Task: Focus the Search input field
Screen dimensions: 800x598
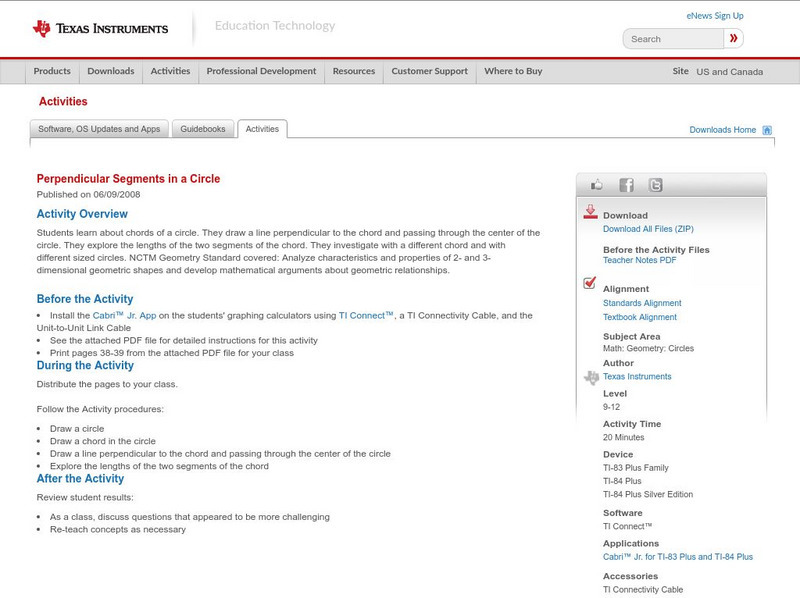Action: click(673, 39)
